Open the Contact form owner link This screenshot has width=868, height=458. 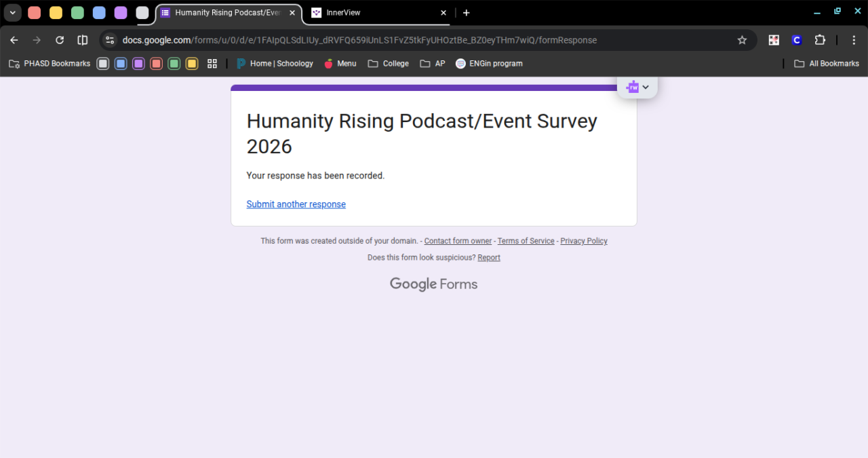pos(458,241)
